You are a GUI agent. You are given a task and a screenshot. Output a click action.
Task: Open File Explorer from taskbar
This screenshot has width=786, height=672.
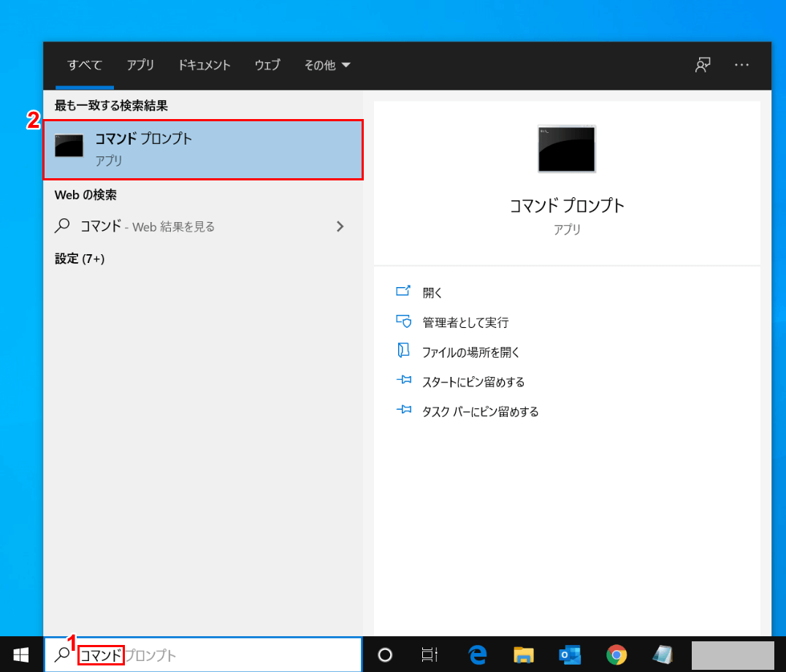(x=523, y=654)
